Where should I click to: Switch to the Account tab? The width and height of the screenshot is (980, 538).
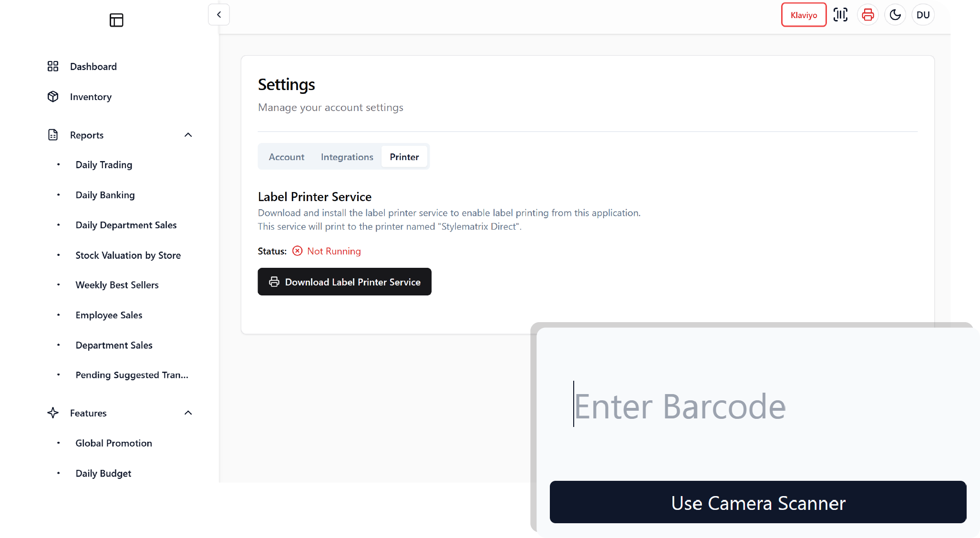click(286, 157)
